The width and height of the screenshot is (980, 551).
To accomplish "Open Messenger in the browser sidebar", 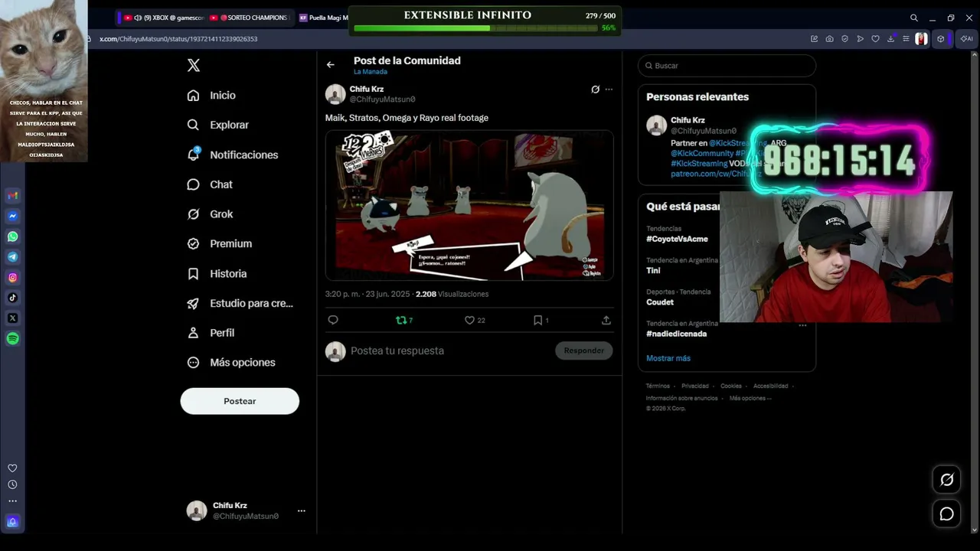I will 13,217.
